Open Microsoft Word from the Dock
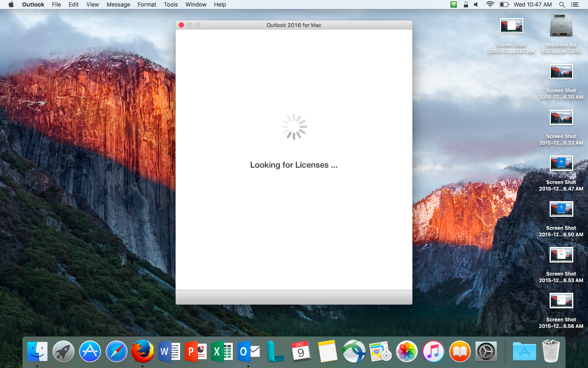 coord(169,352)
